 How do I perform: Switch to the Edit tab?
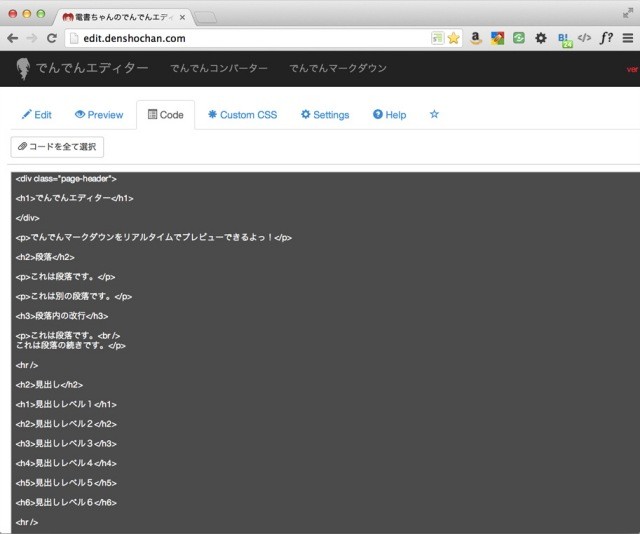point(37,115)
